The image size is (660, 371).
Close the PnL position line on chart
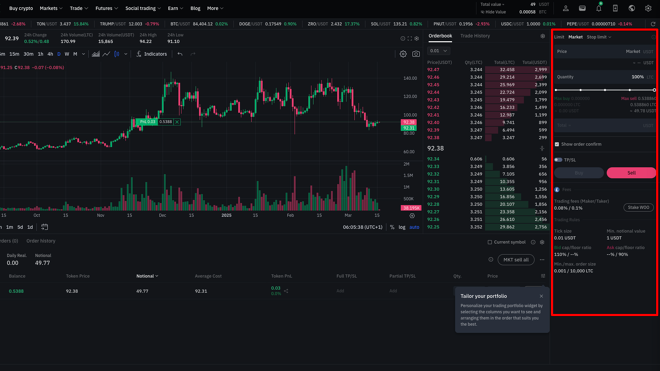click(x=177, y=122)
